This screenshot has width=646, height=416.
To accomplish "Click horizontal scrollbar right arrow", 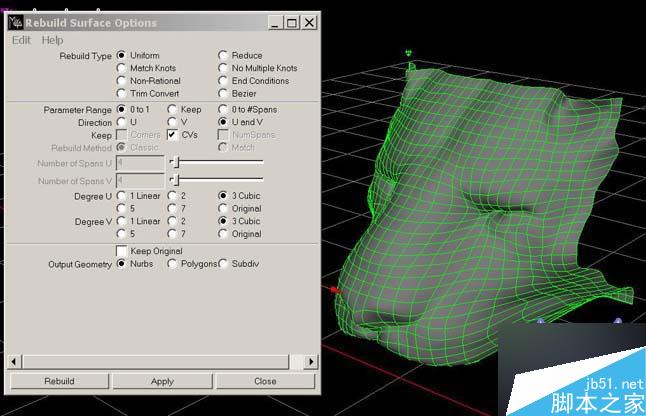I will [311, 362].
